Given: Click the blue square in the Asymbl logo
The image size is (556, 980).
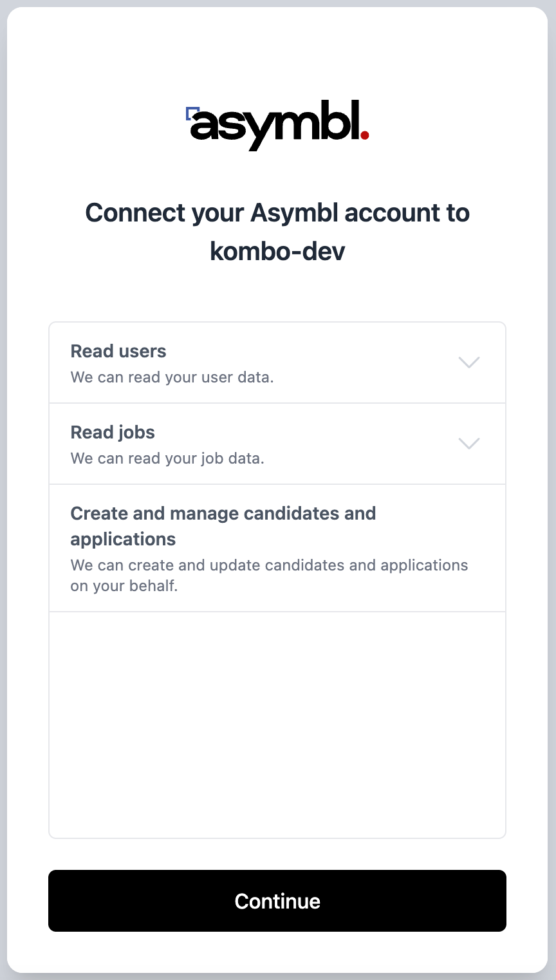Looking at the screenshot, I should (190, 113).
